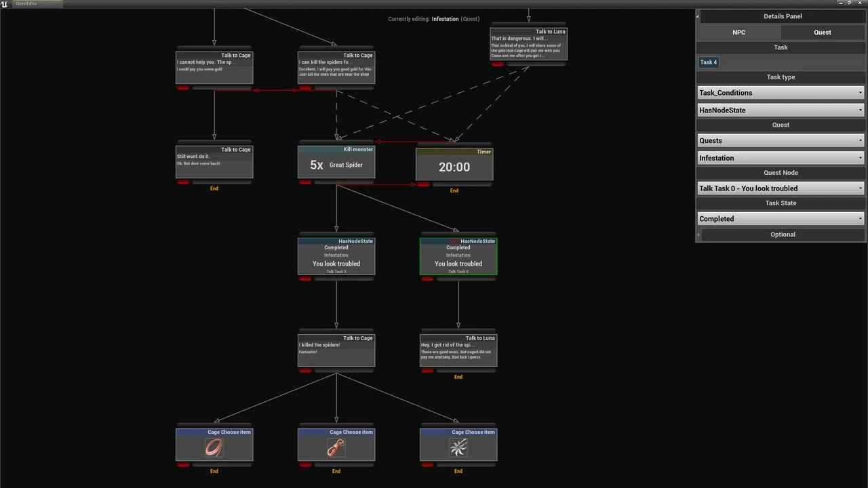Switch to the Quest tab
Viewport: 868px width, 488px height.
pyautogui.click(x=822, y=33)
